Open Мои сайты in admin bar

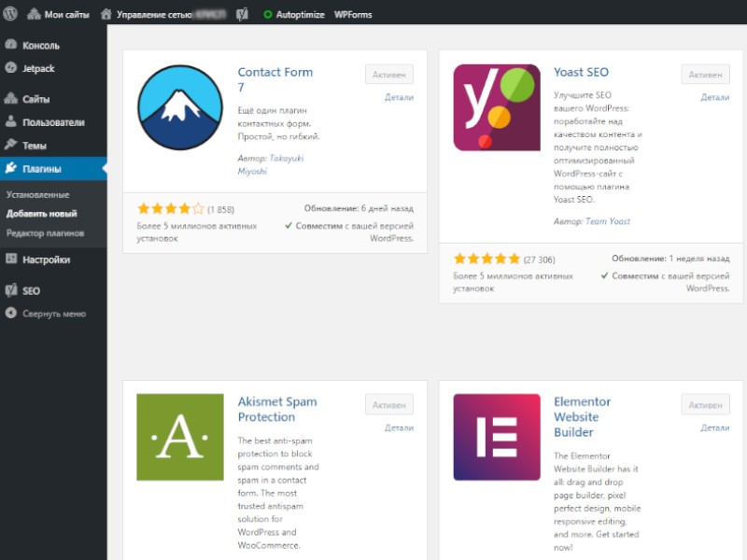tap(65, 14)
